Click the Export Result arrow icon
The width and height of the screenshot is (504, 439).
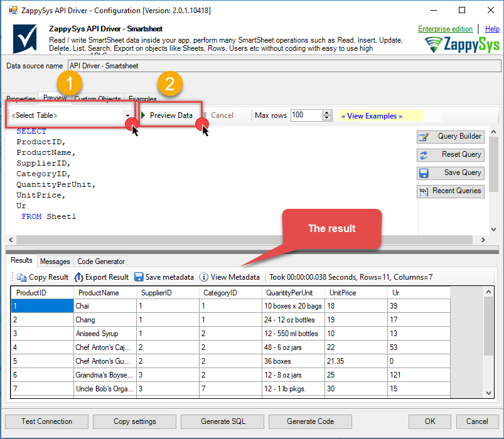tap(78, 277)
